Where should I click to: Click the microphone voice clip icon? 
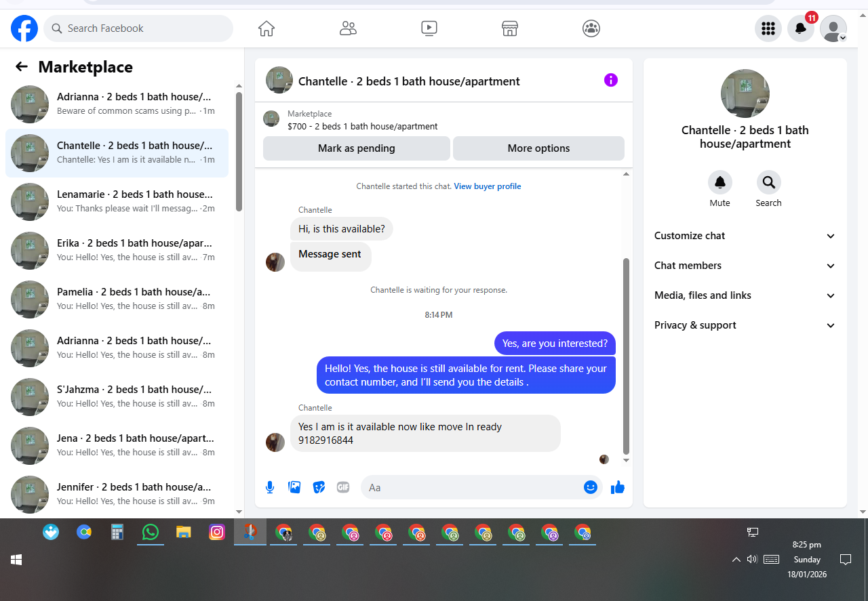click(270, 487)
